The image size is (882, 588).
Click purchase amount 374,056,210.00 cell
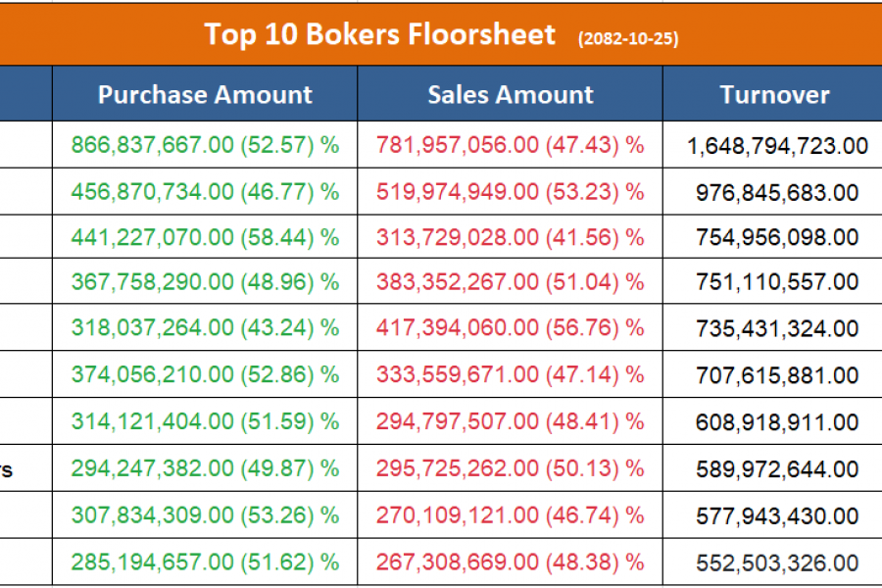pyautogui.click(x=205, y=374)
